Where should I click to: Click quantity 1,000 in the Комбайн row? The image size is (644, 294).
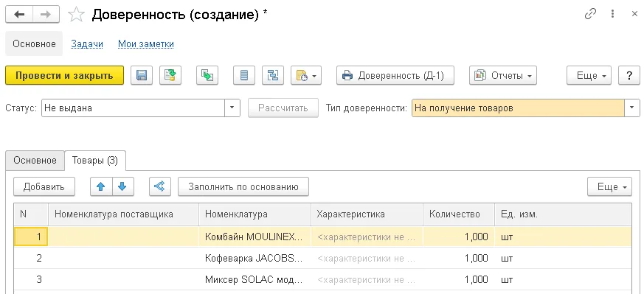459,237
